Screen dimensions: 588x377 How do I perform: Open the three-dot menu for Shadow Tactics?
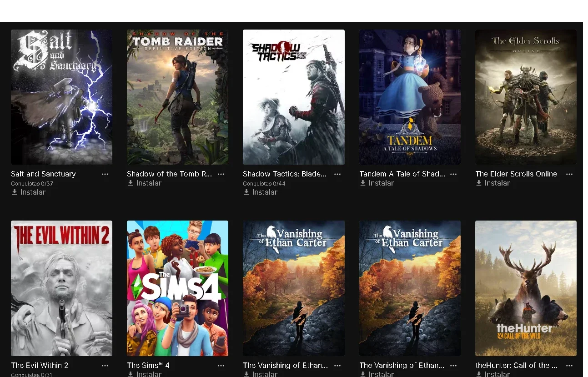(337, 174)
